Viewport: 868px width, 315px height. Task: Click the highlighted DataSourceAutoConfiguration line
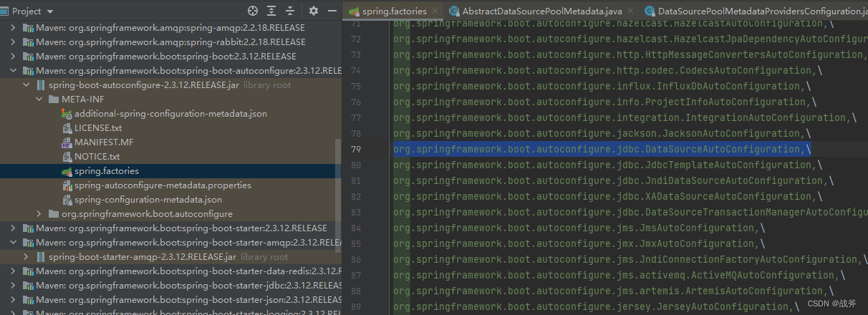coord(602,149)
